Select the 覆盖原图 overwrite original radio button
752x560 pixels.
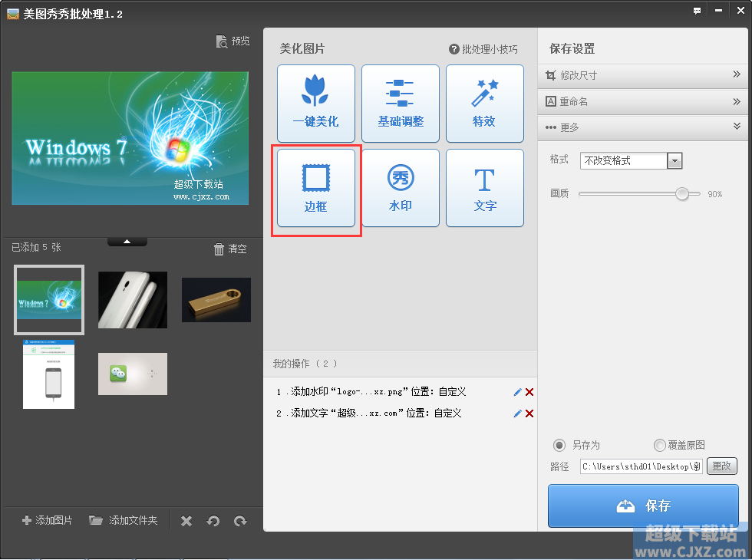660,446
